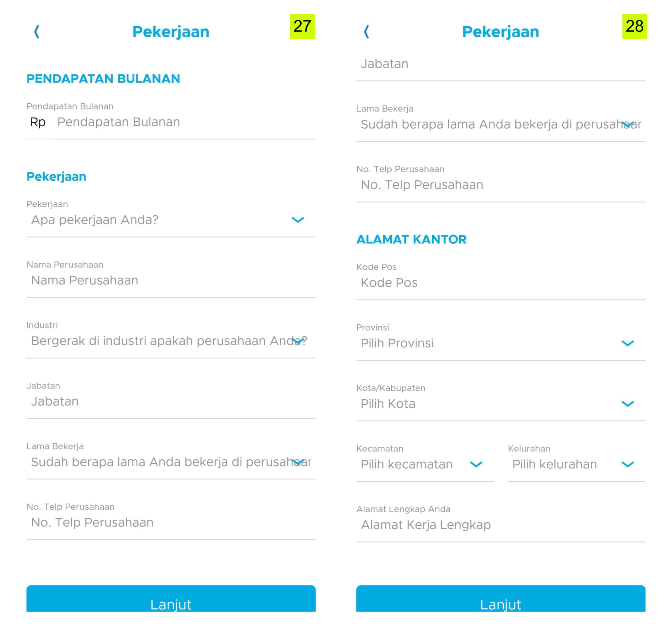This screenshot has height=624, width=672.
Task: Click the Pendapatan Bulanan Rp input field
Action: pos(135,122)
